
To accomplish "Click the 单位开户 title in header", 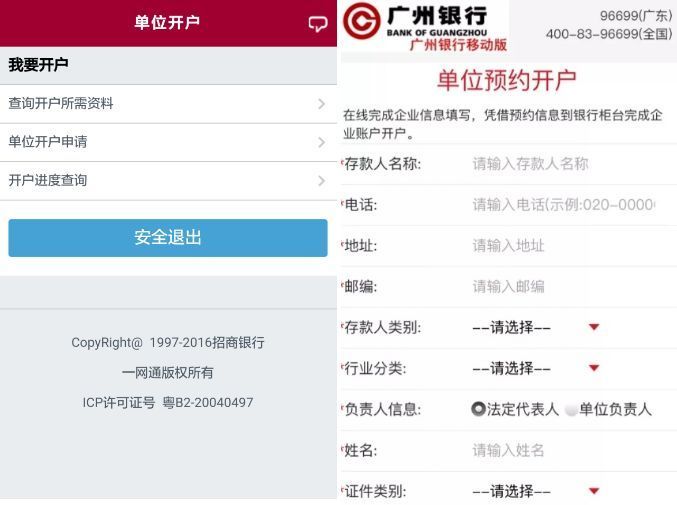I will click(167, 22).
